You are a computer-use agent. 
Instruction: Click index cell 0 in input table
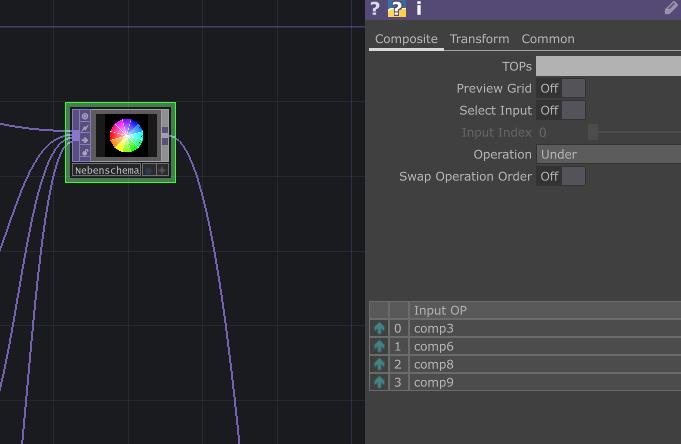pyautogui.click(x=398, y=328)
